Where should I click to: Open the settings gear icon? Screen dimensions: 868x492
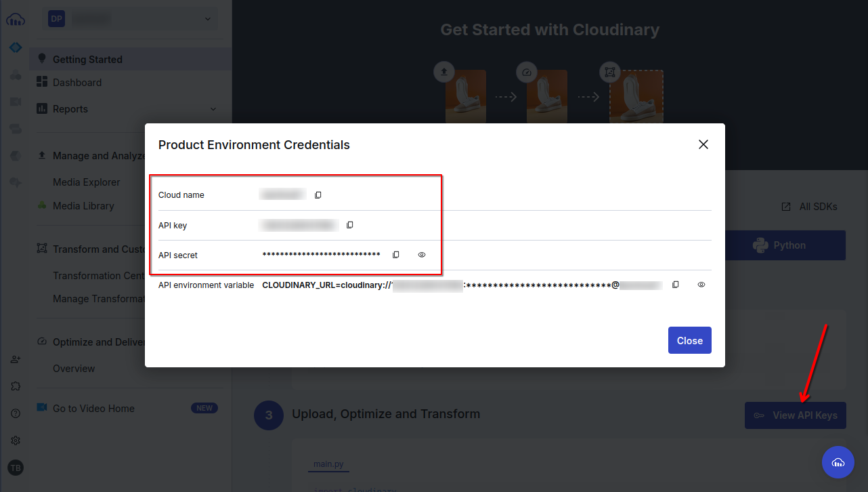pyautogui.click(x=16, y=440)
